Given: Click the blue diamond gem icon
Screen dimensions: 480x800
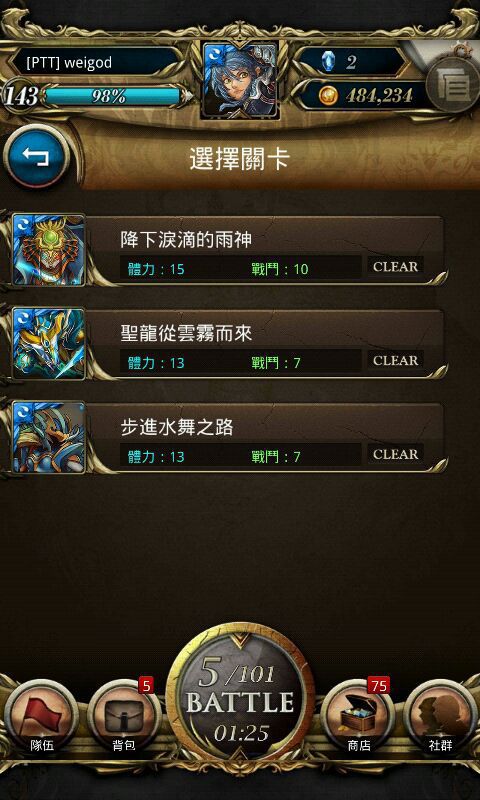Looking at the screenshot, I should (x=326, y=62).
